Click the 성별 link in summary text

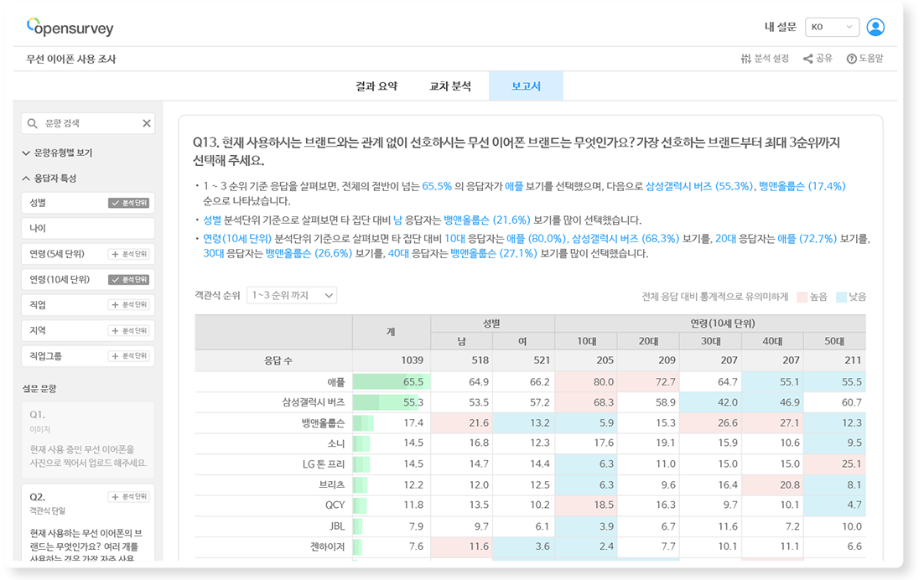point(211,220)
